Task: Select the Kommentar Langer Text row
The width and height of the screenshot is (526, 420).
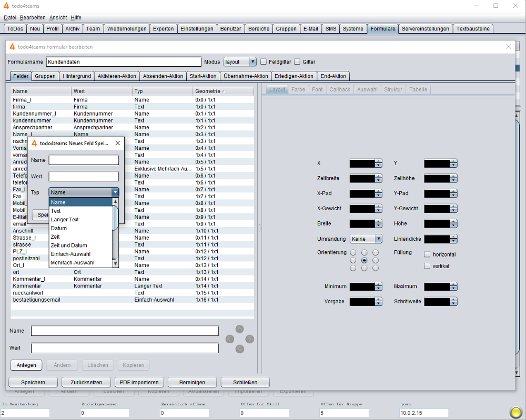Action: pos(133,286)
